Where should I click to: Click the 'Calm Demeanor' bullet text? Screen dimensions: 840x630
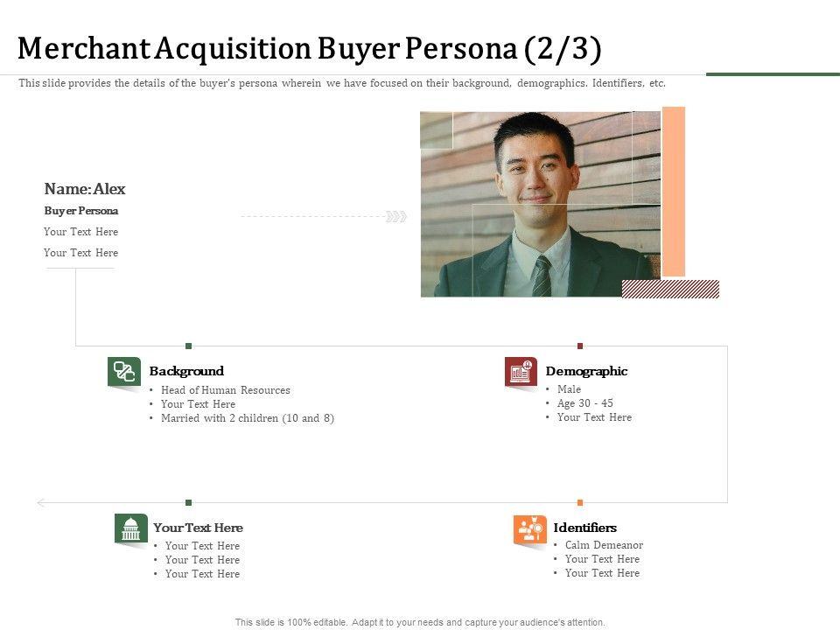pyautogui.click(x=604, y=545)
